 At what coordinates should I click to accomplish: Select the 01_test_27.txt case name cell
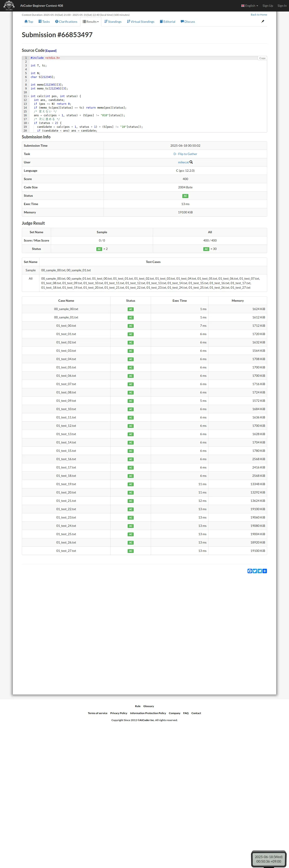tap(66, 551)
